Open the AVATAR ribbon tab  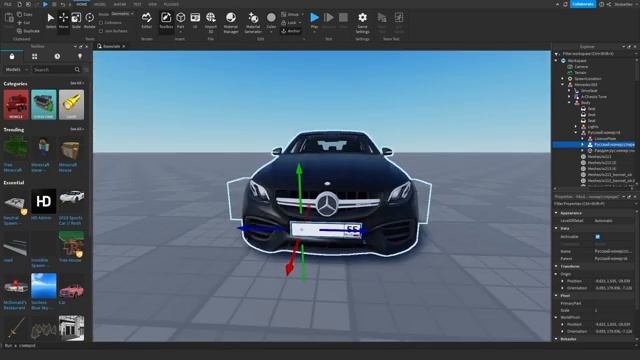(120, 4)
